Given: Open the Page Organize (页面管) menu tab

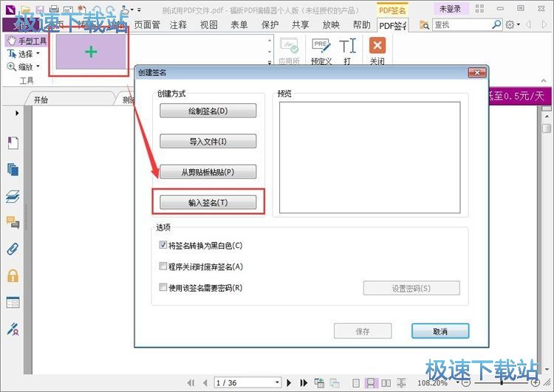Looking at the screenshot, I should click(x=147, y=24).
